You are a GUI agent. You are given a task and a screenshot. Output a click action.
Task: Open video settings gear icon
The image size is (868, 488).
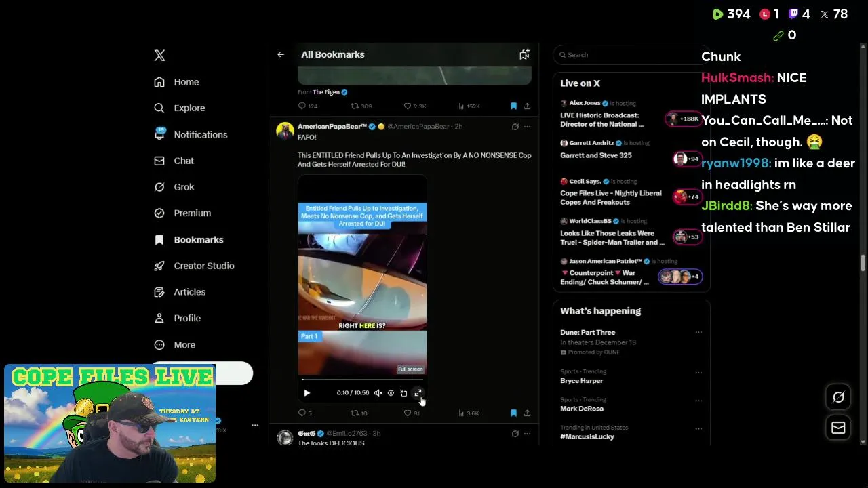point(391,393)
